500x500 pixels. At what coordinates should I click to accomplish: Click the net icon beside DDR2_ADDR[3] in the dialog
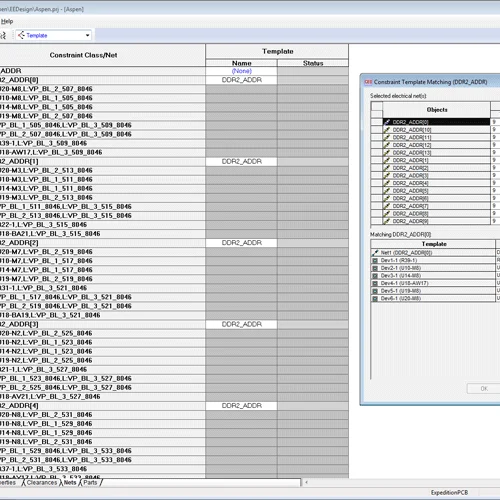point(387,176)
